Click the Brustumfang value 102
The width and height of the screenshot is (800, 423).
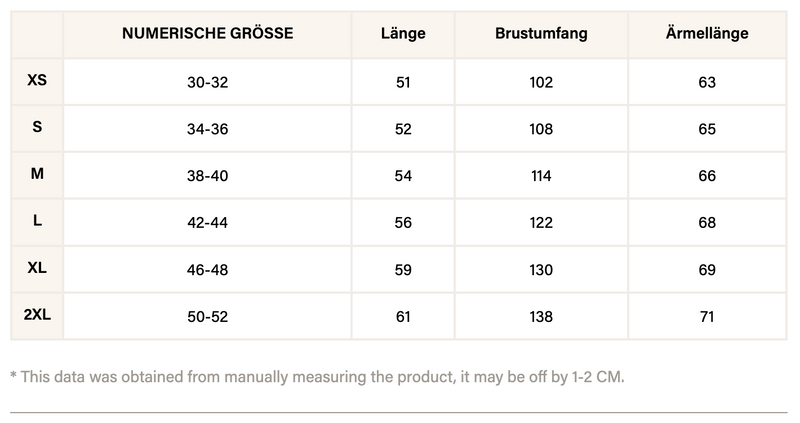(x=541, y=82)
